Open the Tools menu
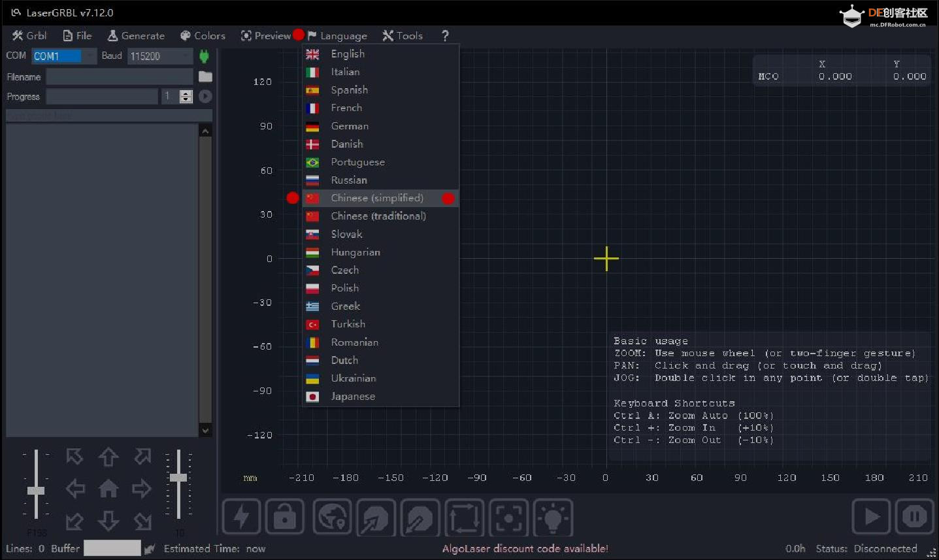The image size is (939, 560). [403, 35]
